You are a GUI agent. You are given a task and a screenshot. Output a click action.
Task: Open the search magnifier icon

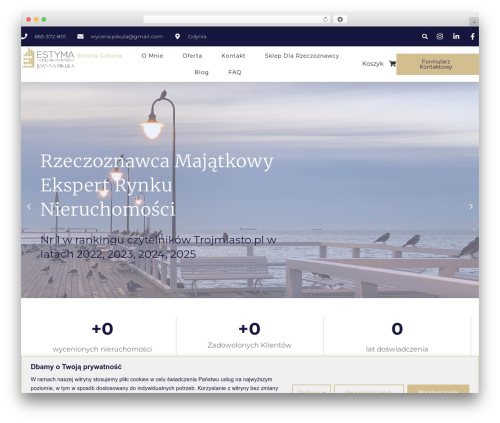(425, 36)
